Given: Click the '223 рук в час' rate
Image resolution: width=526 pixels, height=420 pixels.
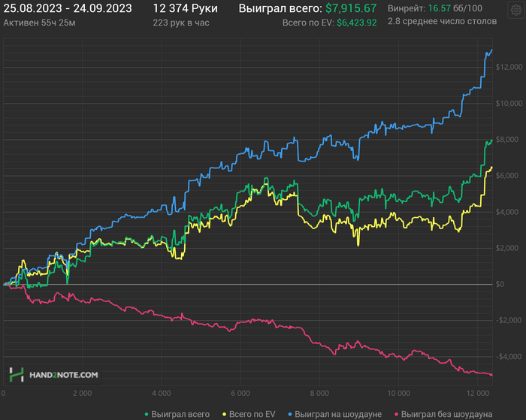Looking at the screenshot, I should [181, 23].
